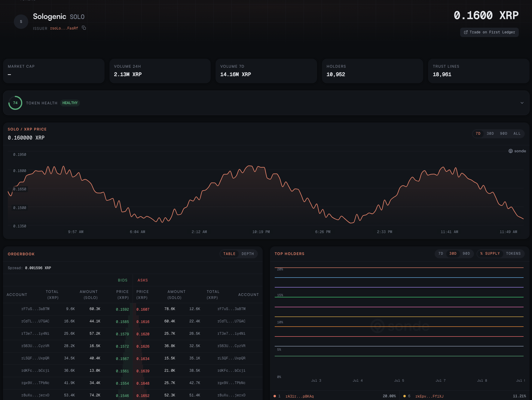Select the 7D price chart range

click(x=478, y=134)
